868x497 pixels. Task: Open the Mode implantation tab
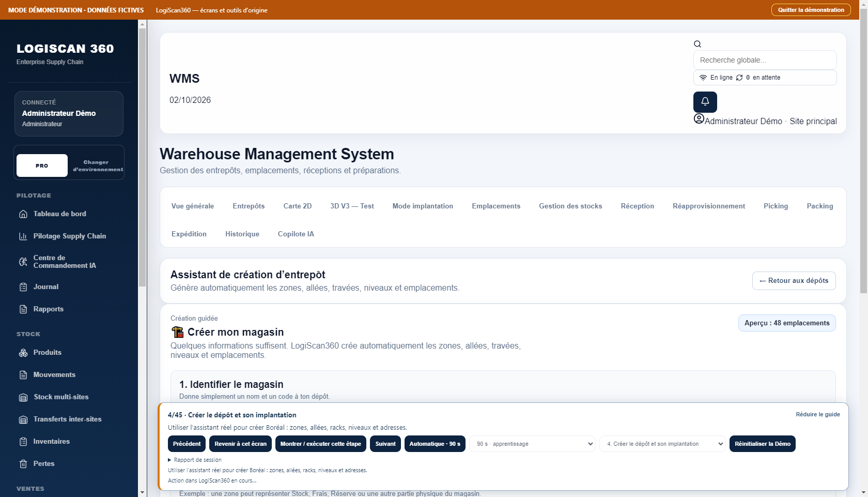[423, 206]
